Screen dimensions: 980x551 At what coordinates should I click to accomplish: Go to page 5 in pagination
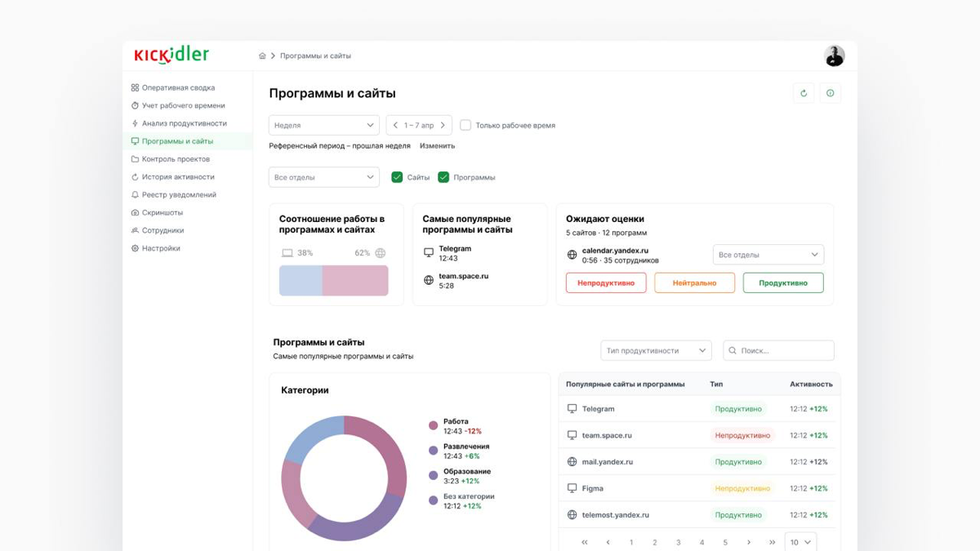click(x=725, y=542)
